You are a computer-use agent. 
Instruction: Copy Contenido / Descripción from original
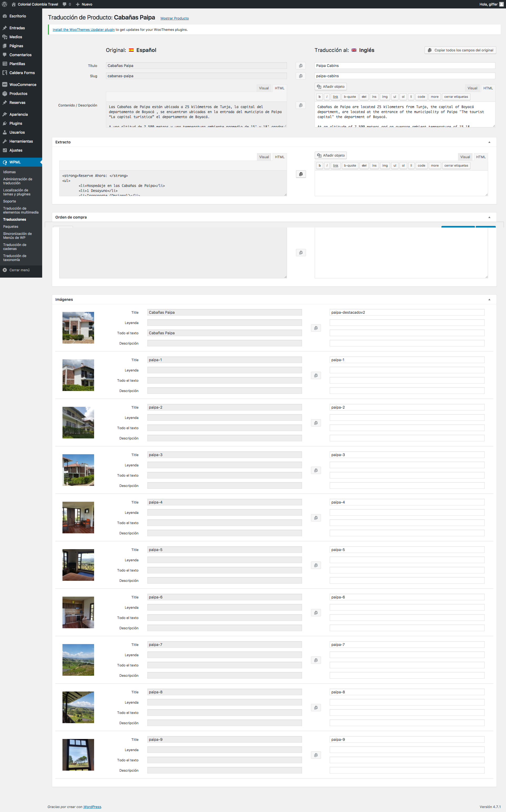(x=300, y=105)
